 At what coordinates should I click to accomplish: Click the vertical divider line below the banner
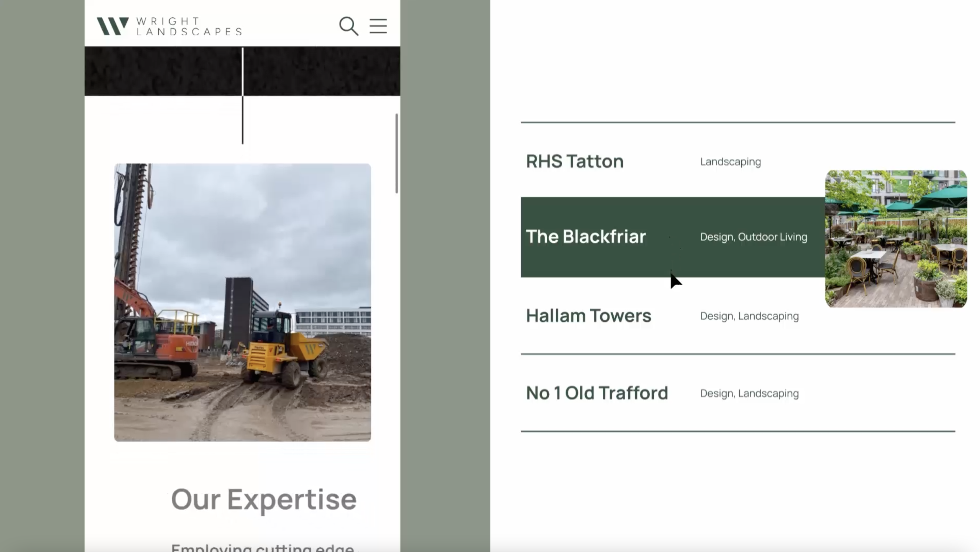(x=243, y=120)
